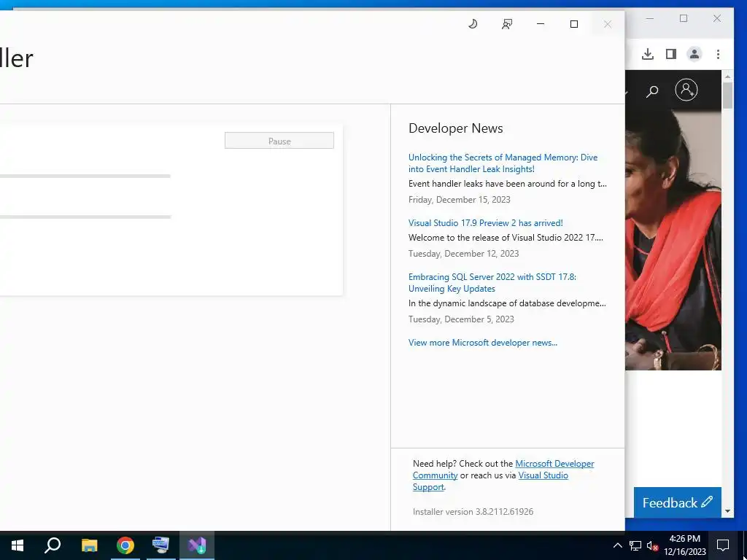Viewport: 747px width, 560px height.
Task: Click the 'Welcome to the release' summary text
Action: pos(506,237)
